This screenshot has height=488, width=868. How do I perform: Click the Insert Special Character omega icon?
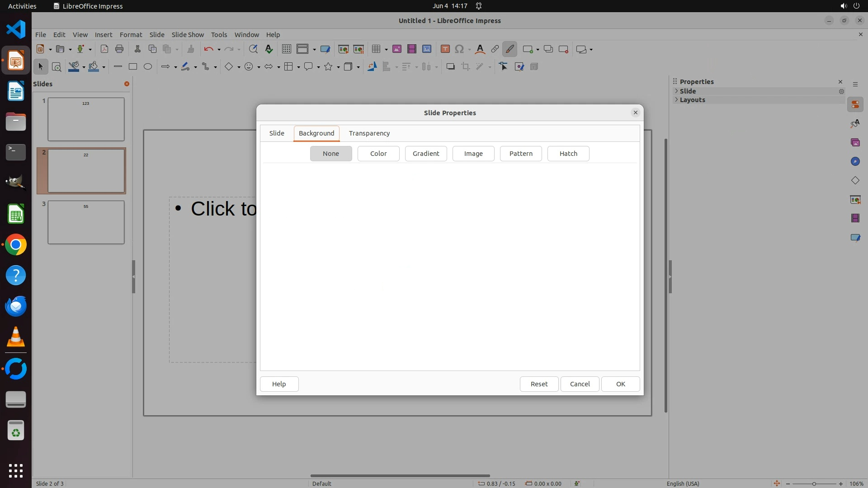pyautogui.click(x=459, y=49)
